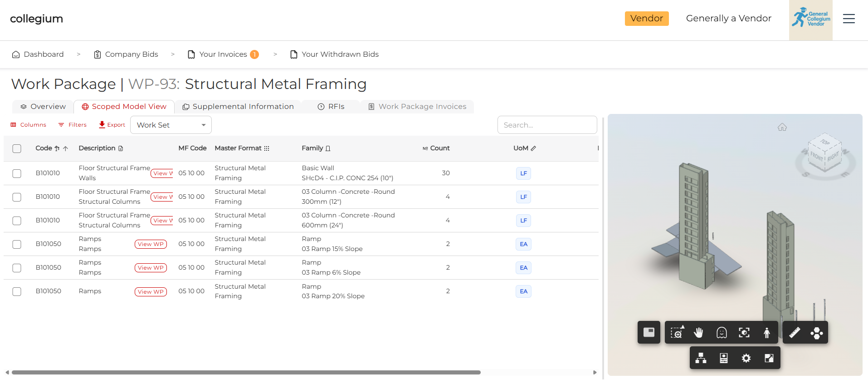Click the viewer home view icon
Screen dimensions: 868x384
[782, 127]
